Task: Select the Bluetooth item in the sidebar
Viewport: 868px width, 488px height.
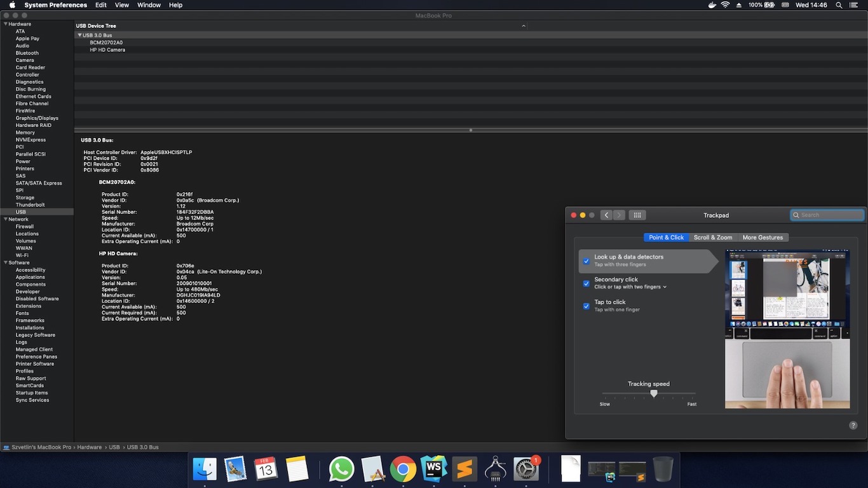Action: tap(27, 53)
